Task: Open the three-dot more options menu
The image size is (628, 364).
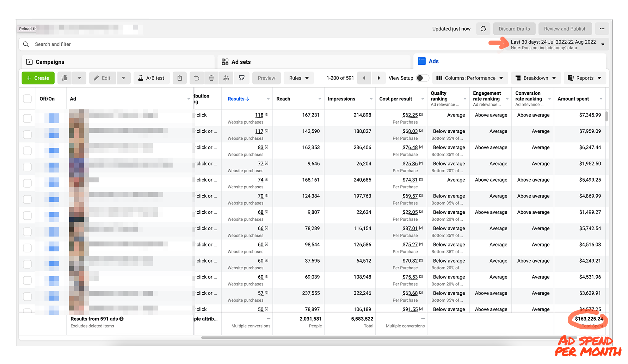Action: click(x=602, y=29)
